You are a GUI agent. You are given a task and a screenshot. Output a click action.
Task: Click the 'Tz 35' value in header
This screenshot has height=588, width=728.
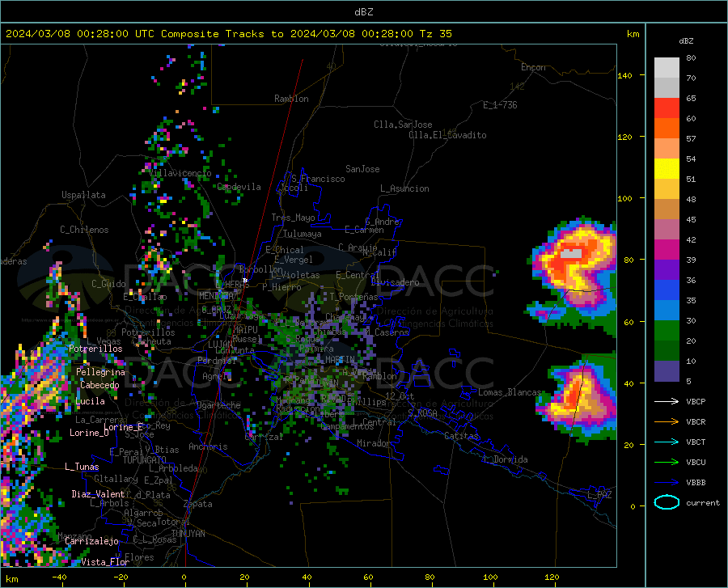click(x=436, y=34)
